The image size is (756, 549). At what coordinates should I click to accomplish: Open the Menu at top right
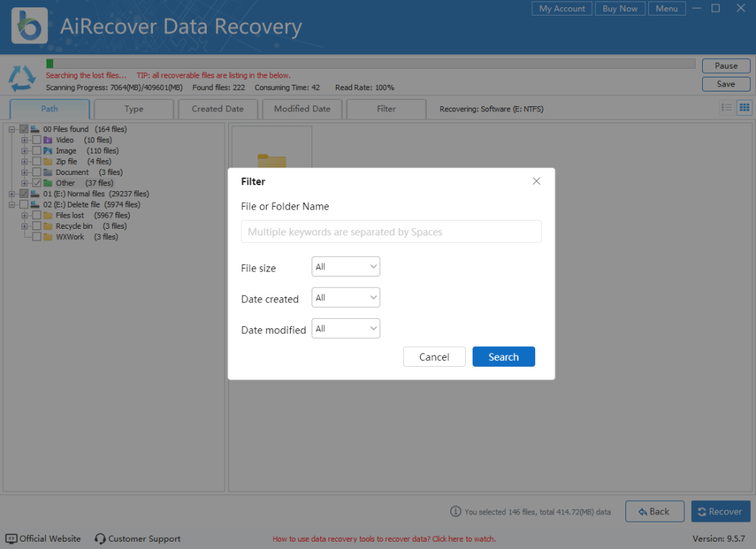click(666, 8)
